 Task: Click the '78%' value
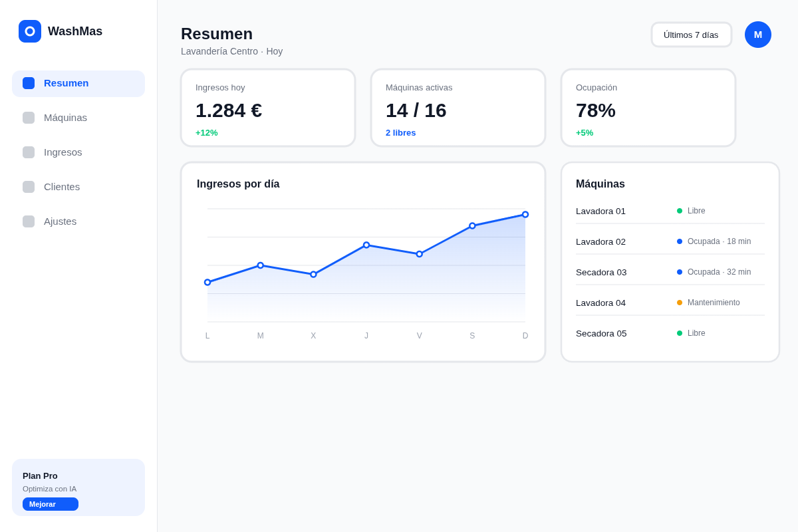(596, 110)
